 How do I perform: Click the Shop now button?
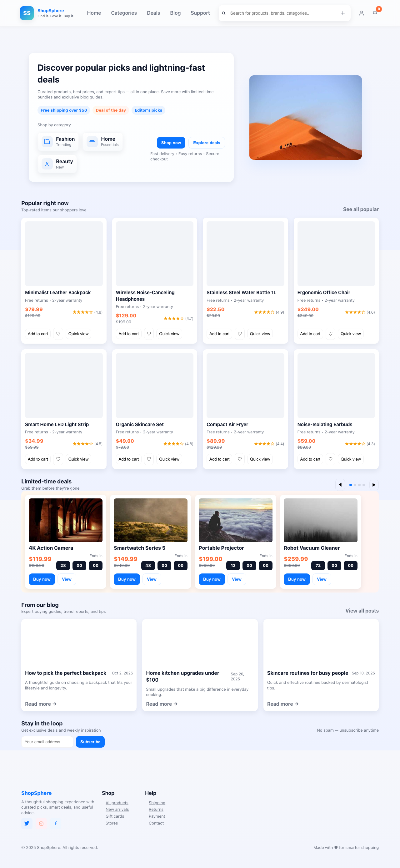pos(171,143)
